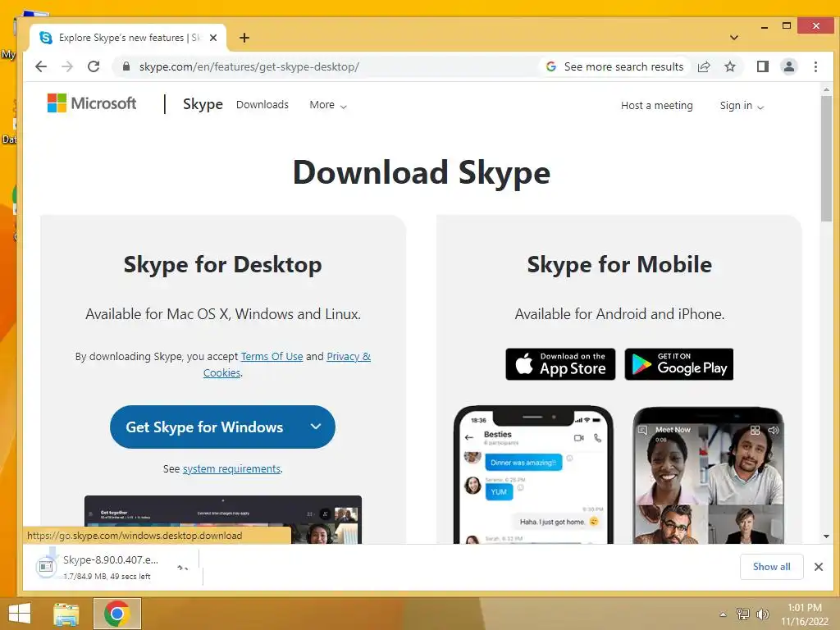The height and width of the screenshot is (630, 840).
Task: Open the Terms Of Use link
Action: tap(272, 356)
